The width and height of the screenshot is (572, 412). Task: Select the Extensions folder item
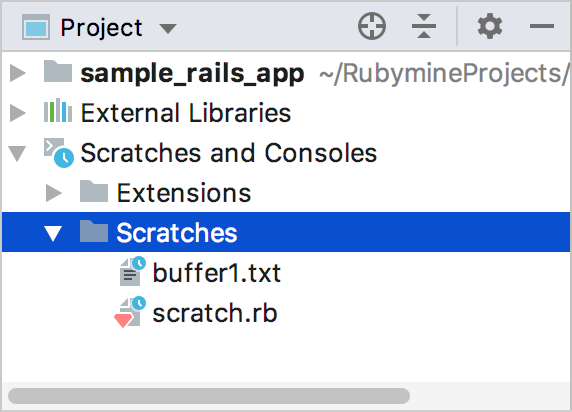click(x=183, y=193)
